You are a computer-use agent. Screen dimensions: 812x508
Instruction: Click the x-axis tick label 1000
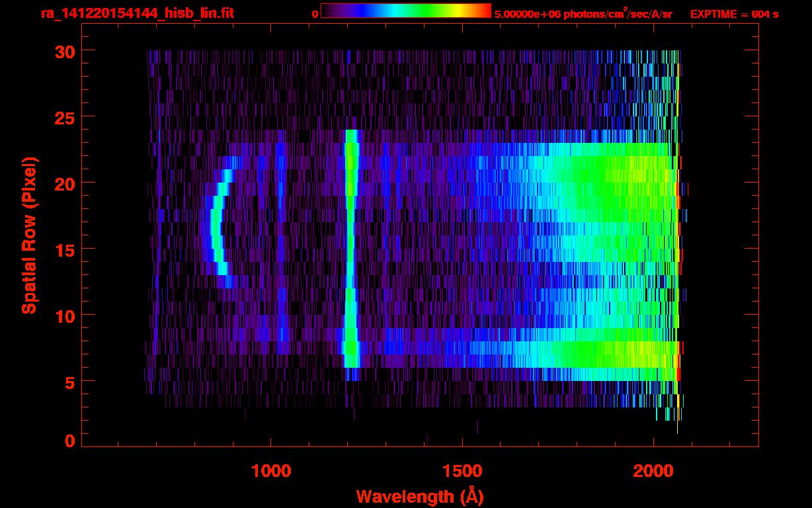(272, 472)
